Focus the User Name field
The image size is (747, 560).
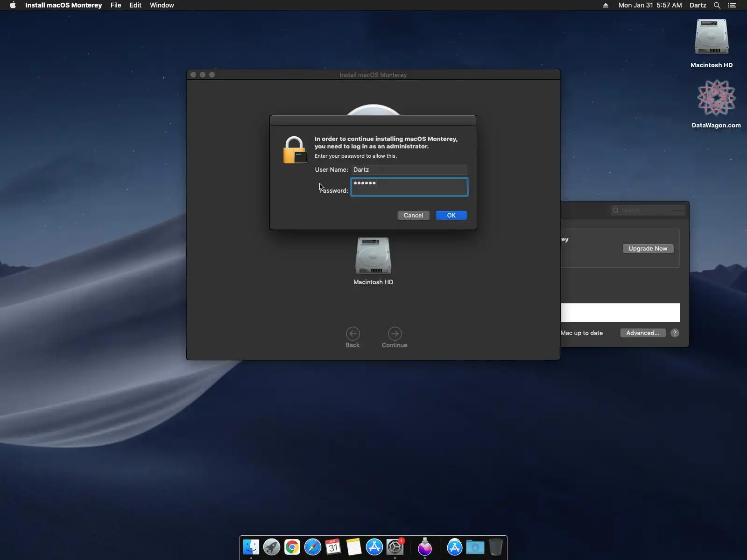[409, 169]
